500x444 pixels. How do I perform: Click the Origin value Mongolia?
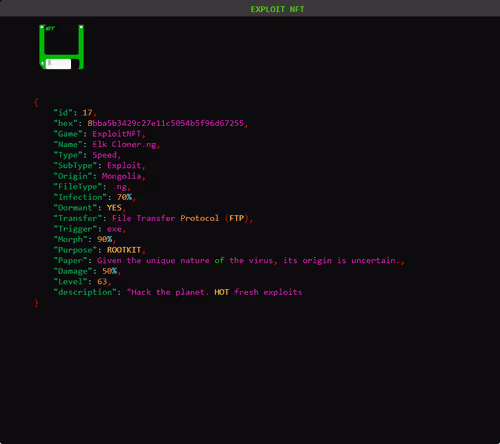coord(122,176)
